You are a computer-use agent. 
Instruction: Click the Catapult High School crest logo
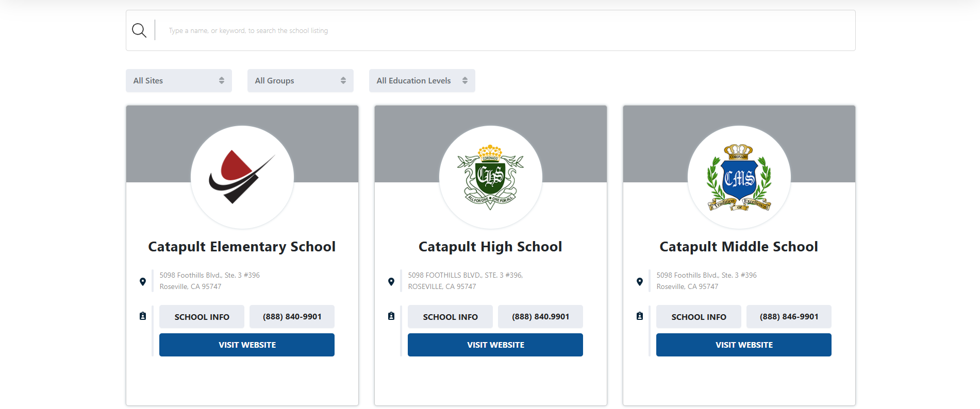coord(491,177)
